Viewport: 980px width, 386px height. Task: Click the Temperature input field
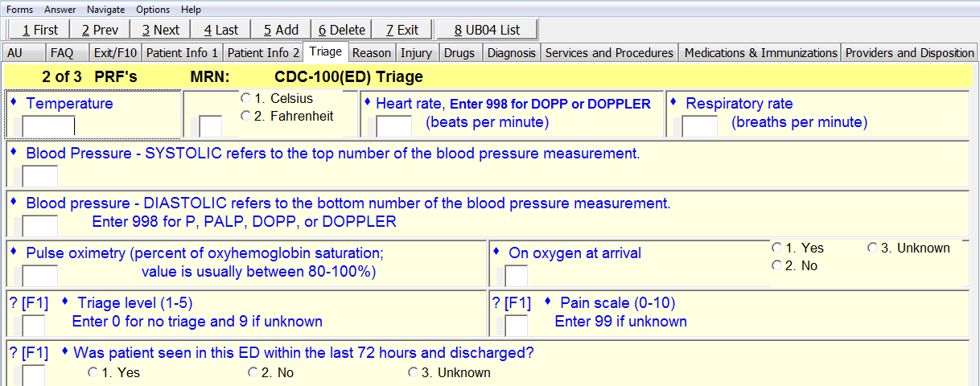point(48,126)
